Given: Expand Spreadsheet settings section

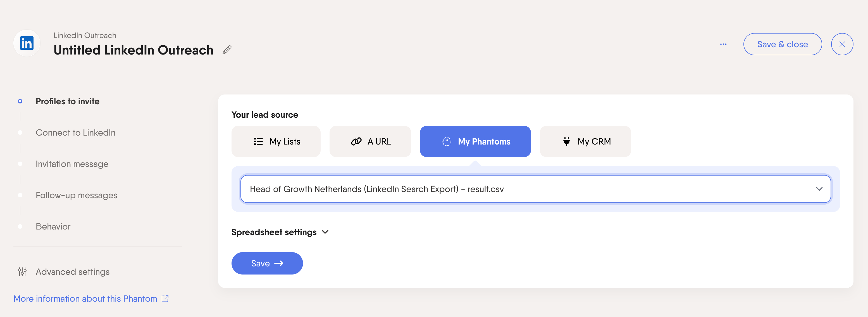Looking at the screenshot, I should click(x=280, y=232).
